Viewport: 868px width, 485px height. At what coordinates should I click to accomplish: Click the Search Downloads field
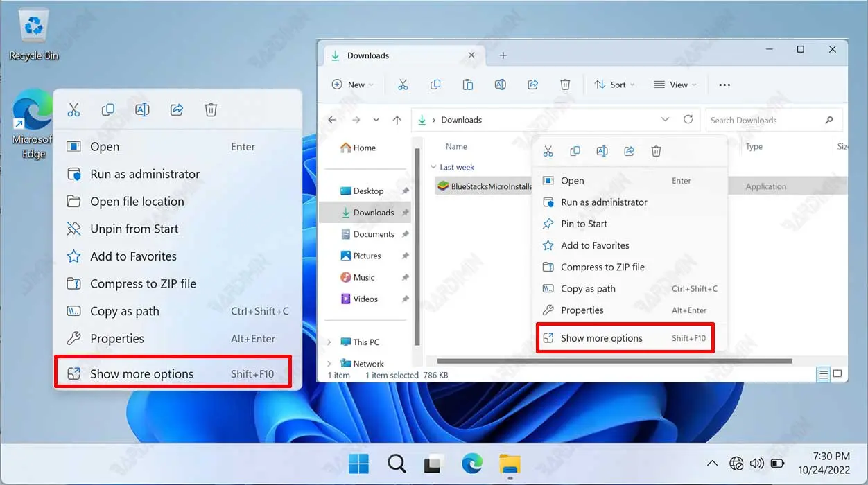tap(765, 120)
